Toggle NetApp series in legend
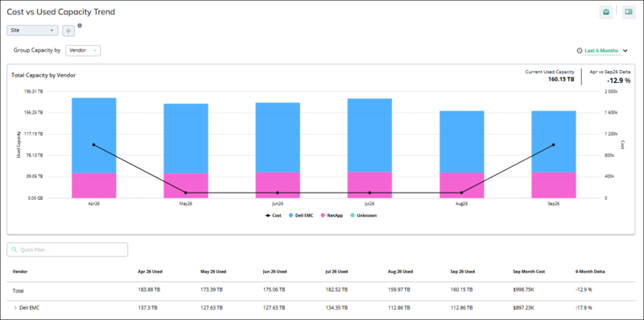Image resolution: width=644 pixels, height=320 pixels. (x=332, y=215)
